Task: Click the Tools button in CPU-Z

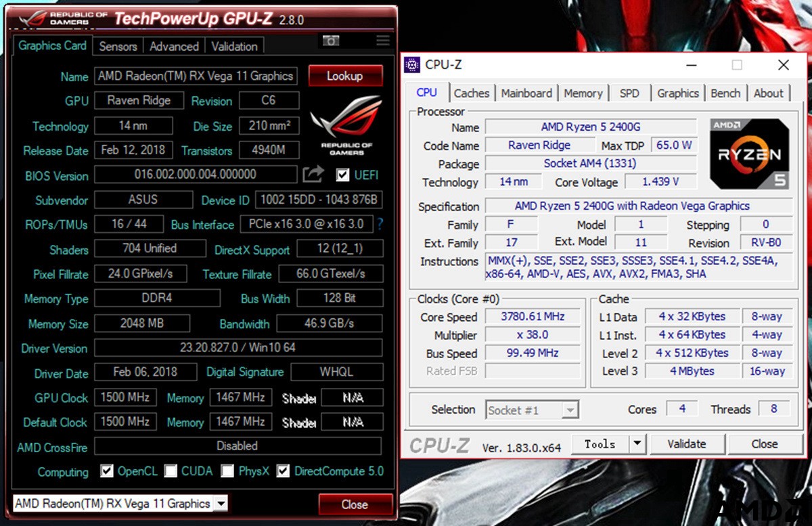Action: [x=600, y=444]
